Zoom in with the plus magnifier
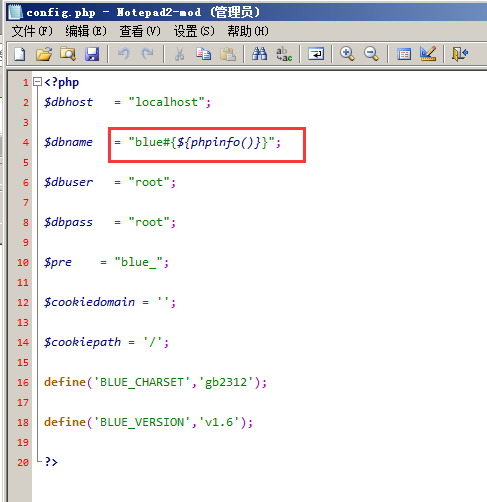Image resolution: width=487 pixels, height=502 pixels. pos(347,54)
